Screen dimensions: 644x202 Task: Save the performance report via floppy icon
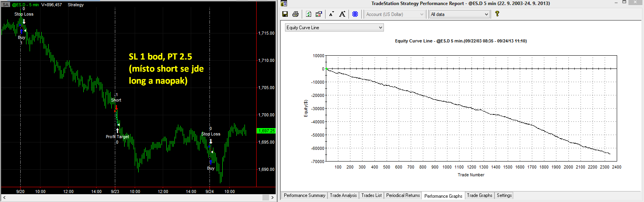tap(285, 14)
